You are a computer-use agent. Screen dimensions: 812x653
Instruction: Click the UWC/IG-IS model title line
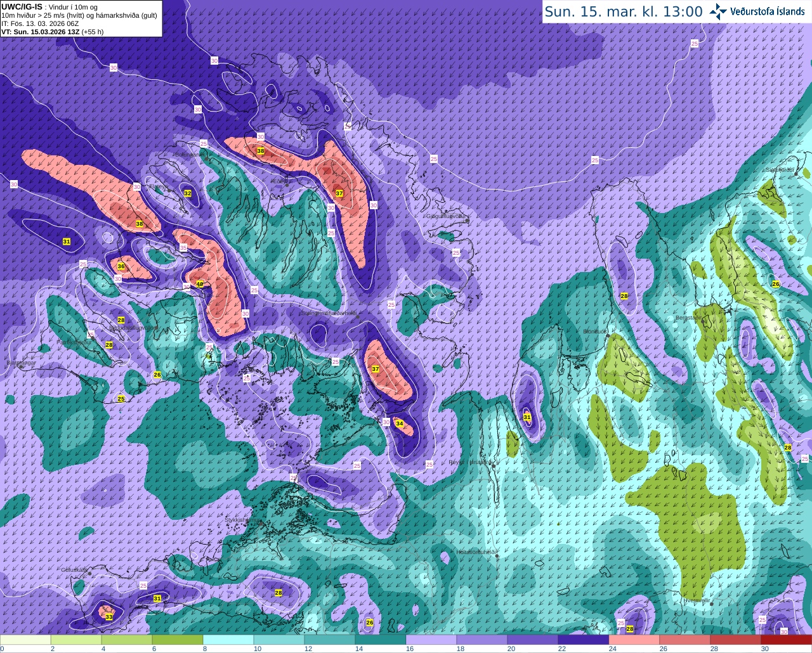[49, 7]
